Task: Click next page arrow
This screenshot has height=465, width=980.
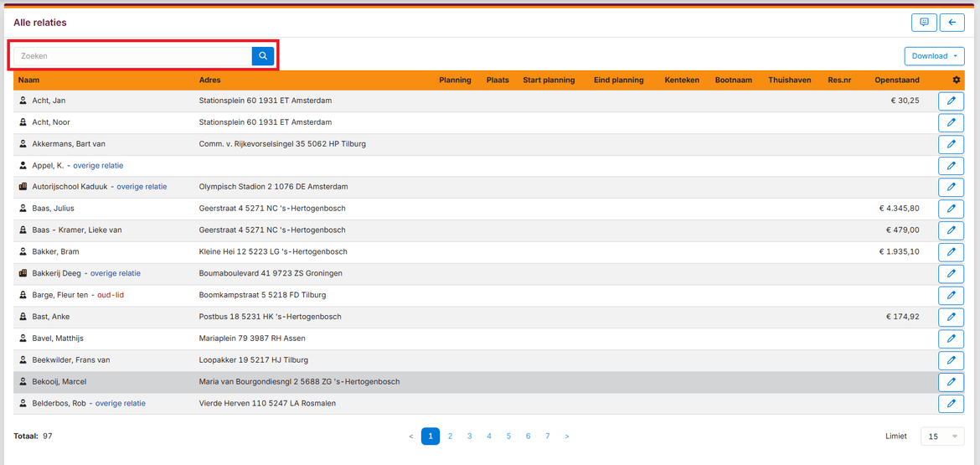Action: [567, 437]
